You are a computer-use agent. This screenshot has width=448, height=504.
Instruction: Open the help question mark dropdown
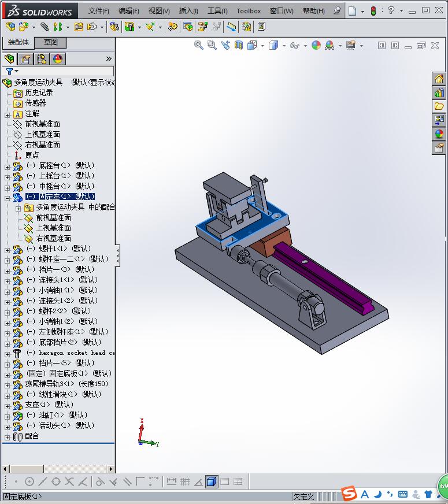401,11
